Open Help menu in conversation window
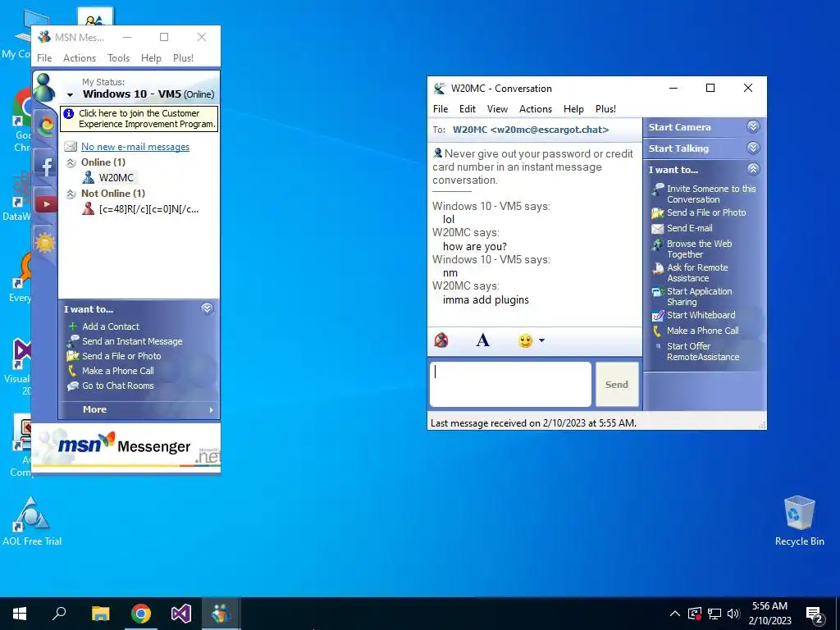The width and height of the screenshot is (840, 630). [x=573, y=109]
